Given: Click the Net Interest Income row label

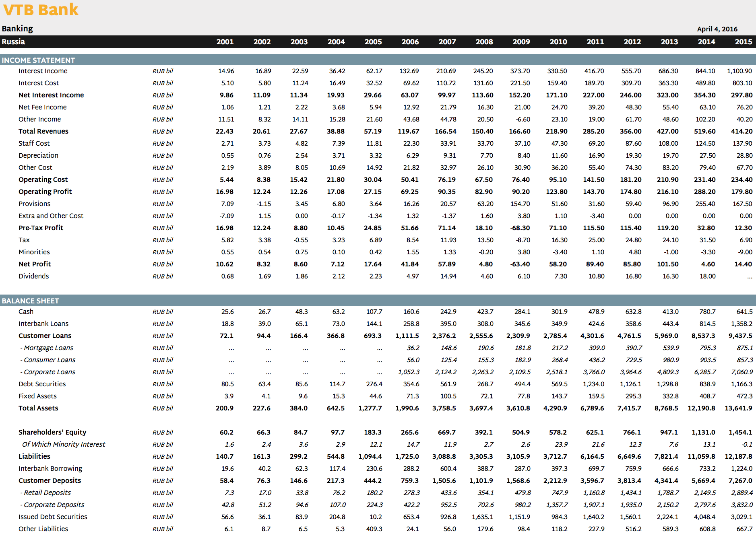Looking at the screenshot, I should pyautogui.click(x=51, y=95).
